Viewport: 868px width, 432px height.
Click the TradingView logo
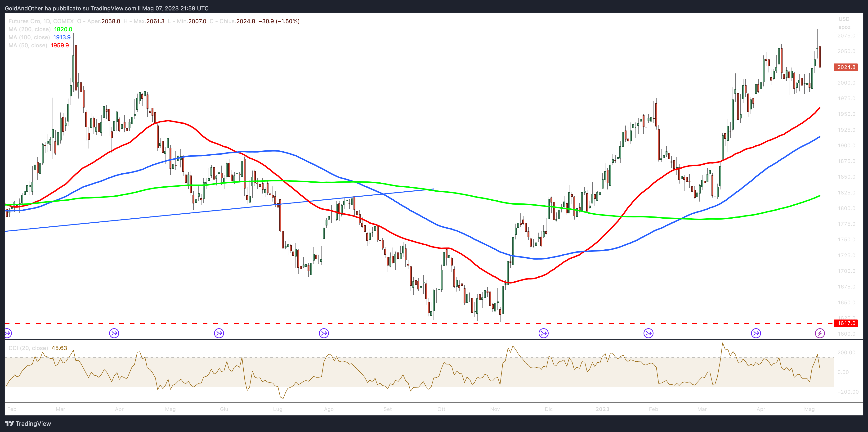tap(28, 423)
